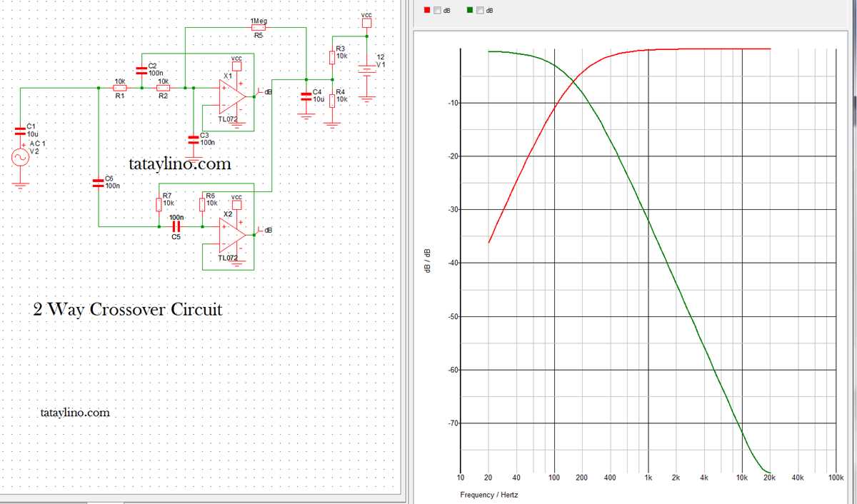Select the X1 TL072 op-amp symbol
This screenshot has height=504, width=857.
[233, 96]
